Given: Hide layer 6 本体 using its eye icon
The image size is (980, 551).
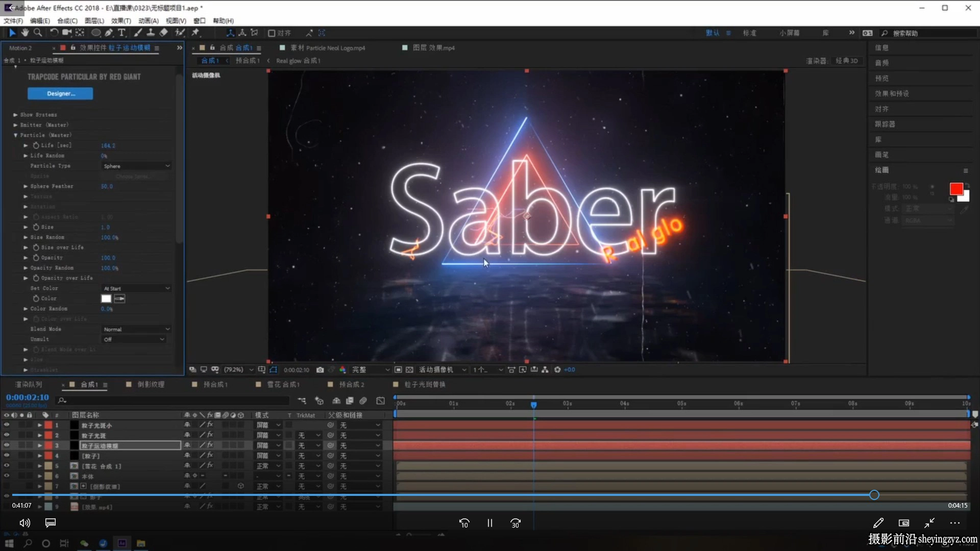Looking at the screenshot, I should 7,476.
